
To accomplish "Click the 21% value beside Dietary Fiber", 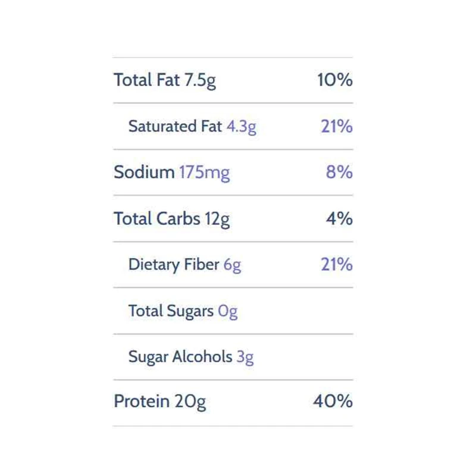I will pos(337,265).
